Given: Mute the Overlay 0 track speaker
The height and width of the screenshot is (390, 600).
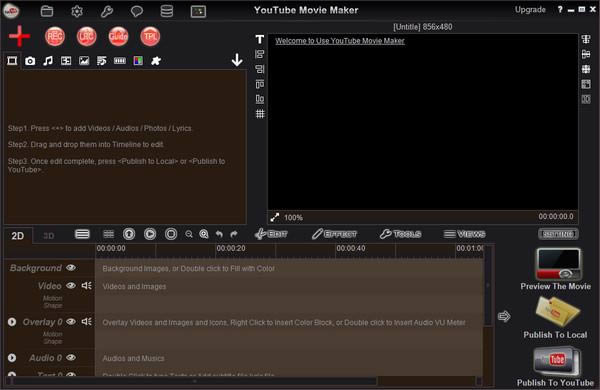Looking at the screenshot, I should [x=86, y=321].
